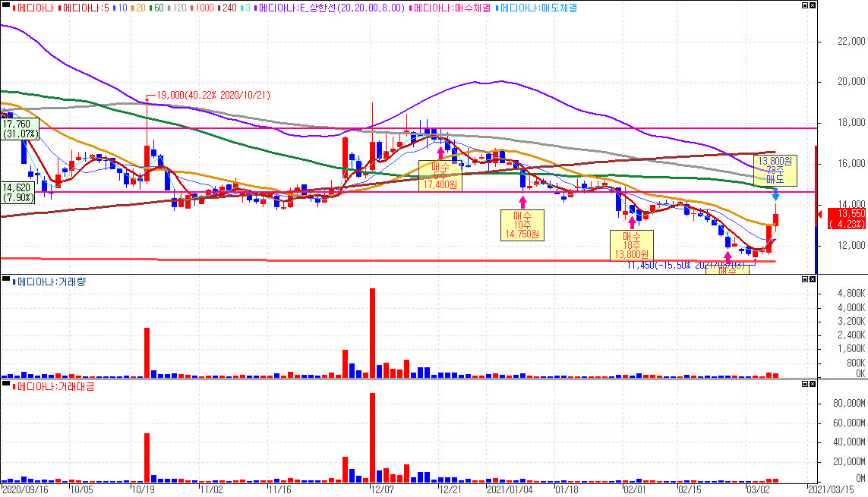Click the tall red volume bar at 12/07

coord(373,333)
